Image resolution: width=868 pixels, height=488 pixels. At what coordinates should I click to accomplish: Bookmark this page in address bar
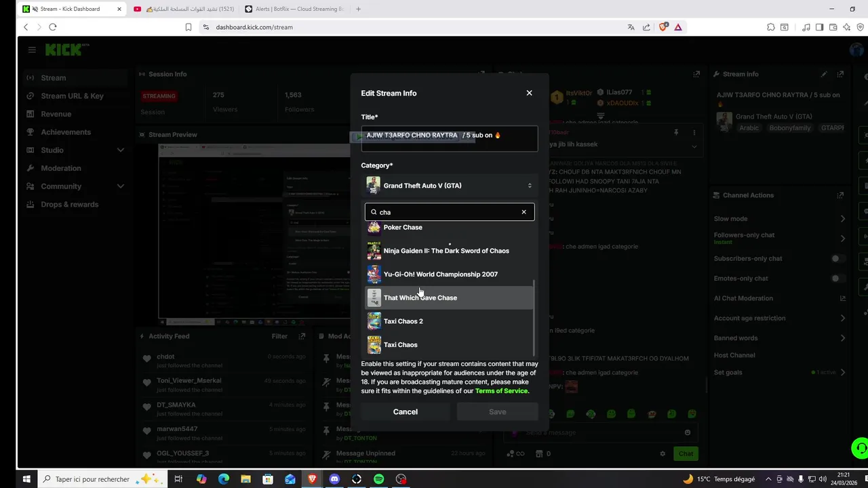(x=189, y=27)
